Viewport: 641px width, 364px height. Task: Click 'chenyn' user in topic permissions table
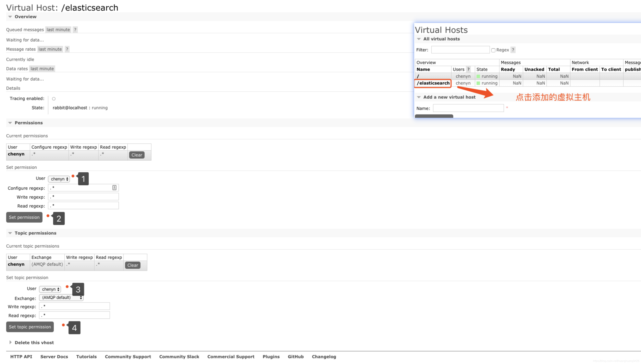[16, 264]
